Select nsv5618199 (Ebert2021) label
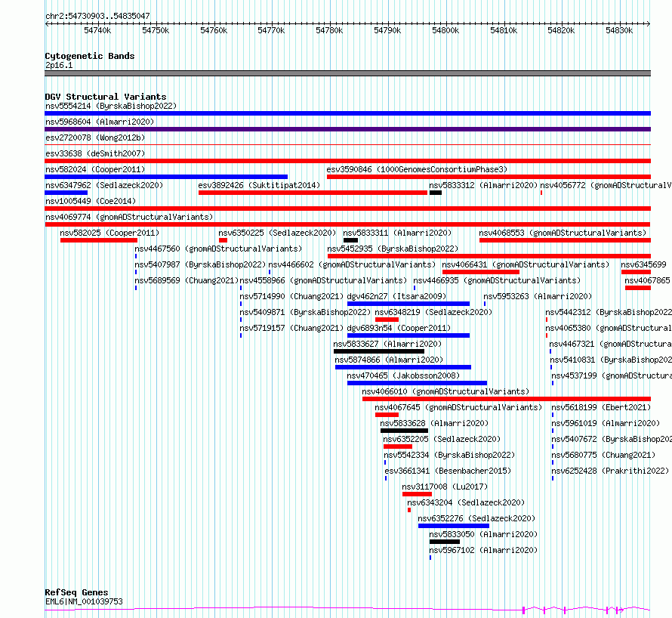The height and width of the screenshot is (618, 672). 601,407
